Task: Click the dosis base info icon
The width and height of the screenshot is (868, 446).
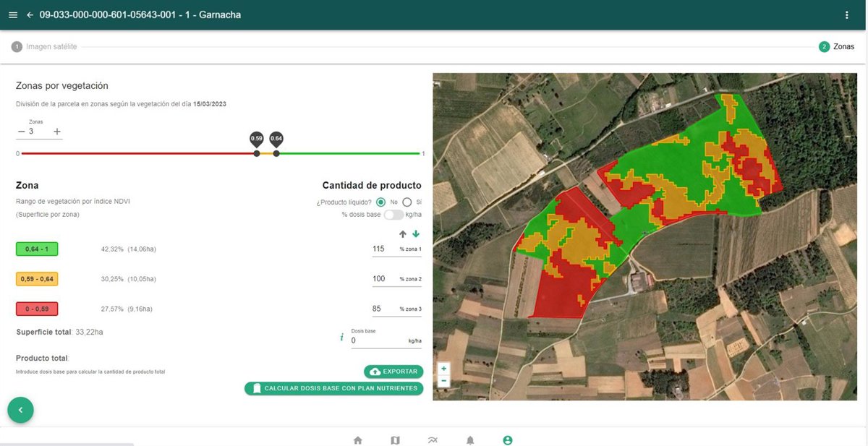Action: (341, 337)
